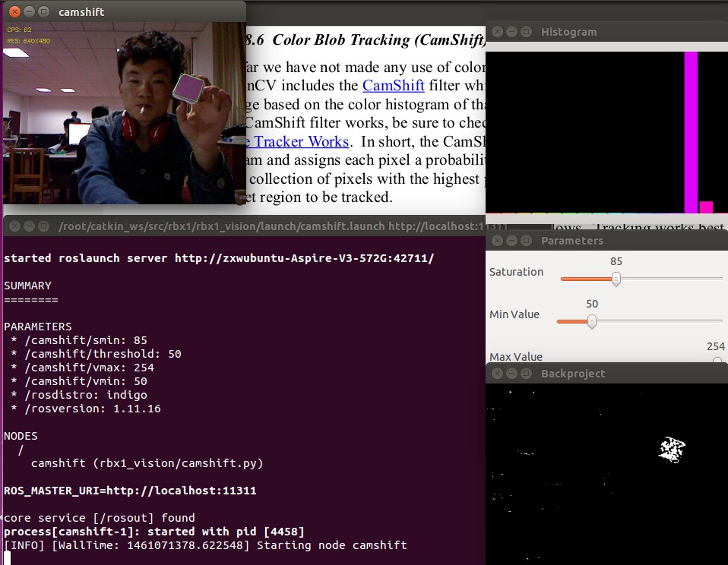The width and height of the screenshot is (728, 565).
Task: Click the '/rosversion: 1.11.16' terminal line
Action: click(x=86, y=409)
